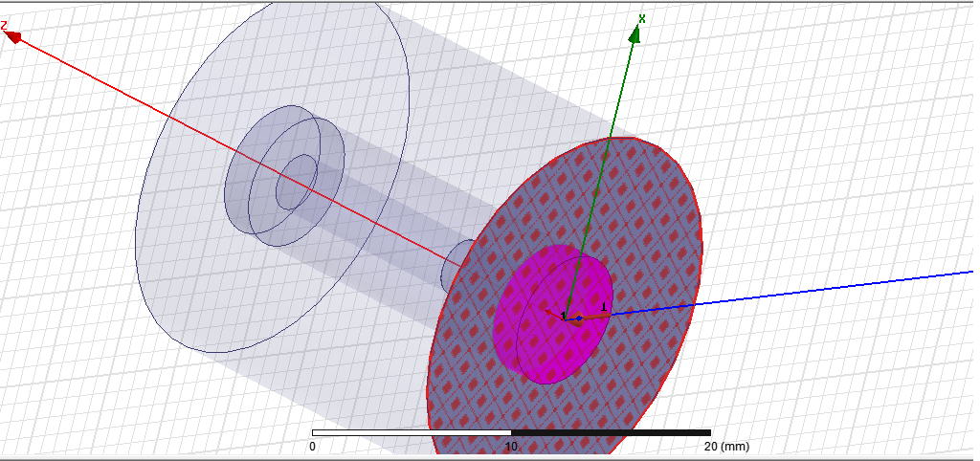Click the red Z axis arrowhead
This screenshot has height=461, width=980.
(x=13, y=38)
